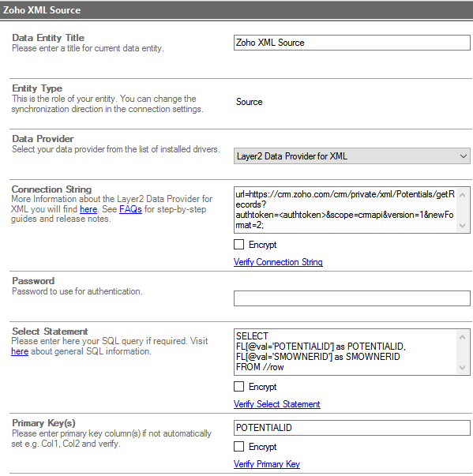Image resolution: width=473 pixels, height=476 pixels.
Task: Click the 'Select Statement' section heading
Action: point(50,332)
